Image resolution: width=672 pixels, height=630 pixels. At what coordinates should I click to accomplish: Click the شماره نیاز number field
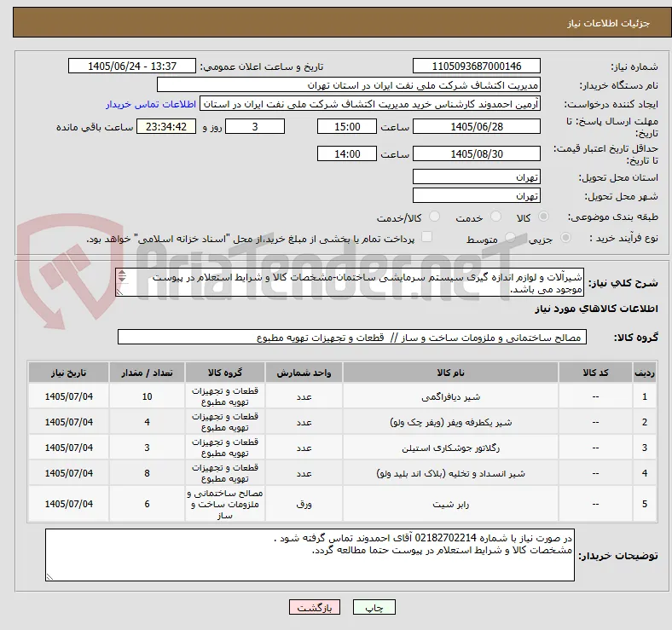click(476, 66)
